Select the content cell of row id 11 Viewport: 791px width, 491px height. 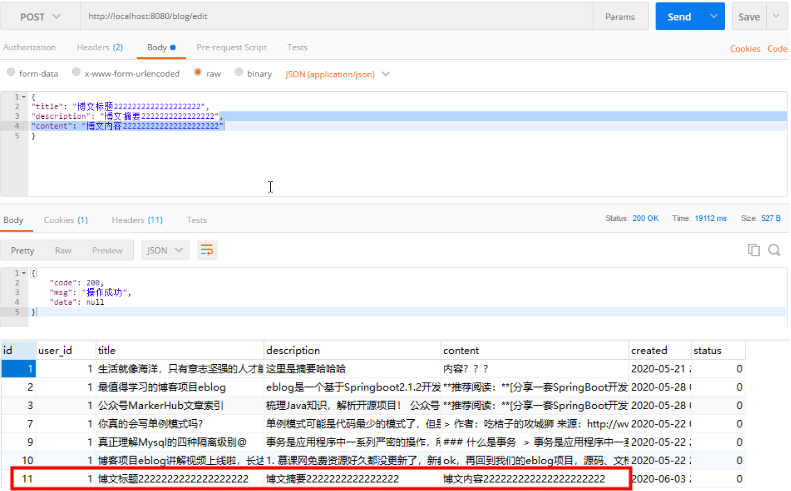(535, 478)
